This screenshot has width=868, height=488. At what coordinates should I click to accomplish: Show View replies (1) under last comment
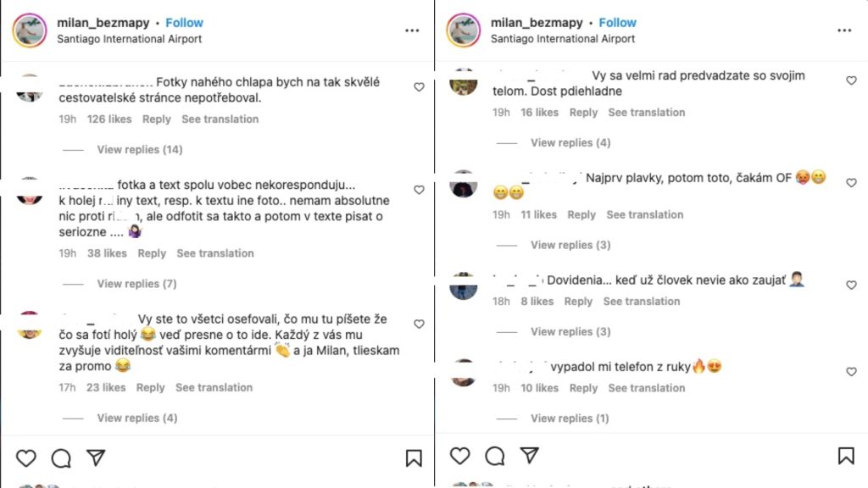(570, 419)
